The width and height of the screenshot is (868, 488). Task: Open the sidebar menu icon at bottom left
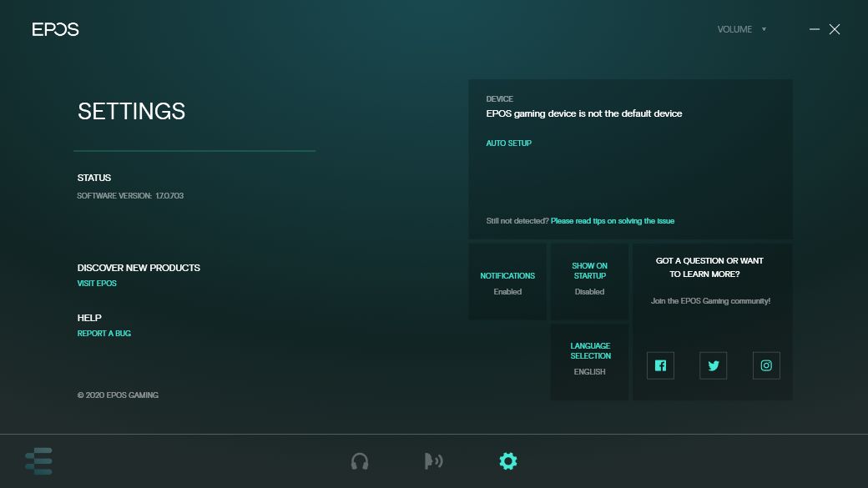(38, 460)
